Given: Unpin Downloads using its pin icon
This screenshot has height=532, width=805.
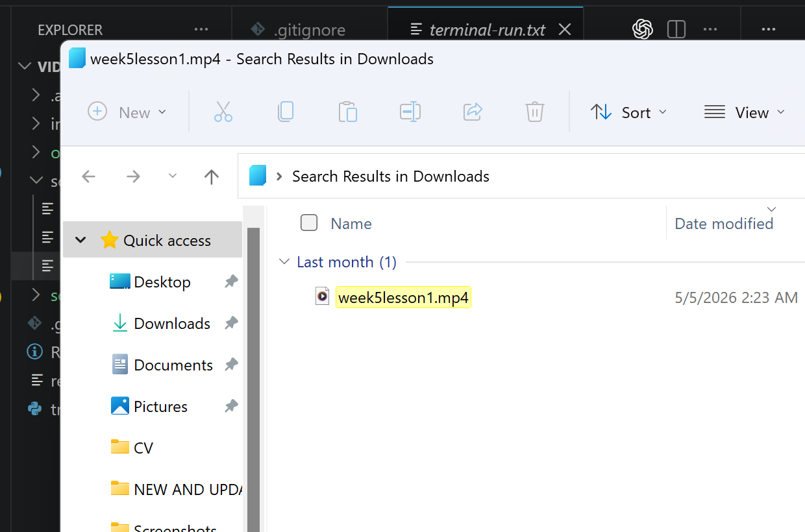Looking at the screenshot, I should 231,324.
